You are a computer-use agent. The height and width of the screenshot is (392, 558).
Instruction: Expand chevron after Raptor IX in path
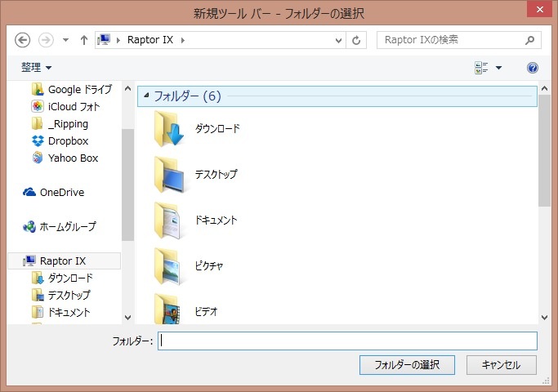pyautogui.click(x=182, y=40)
